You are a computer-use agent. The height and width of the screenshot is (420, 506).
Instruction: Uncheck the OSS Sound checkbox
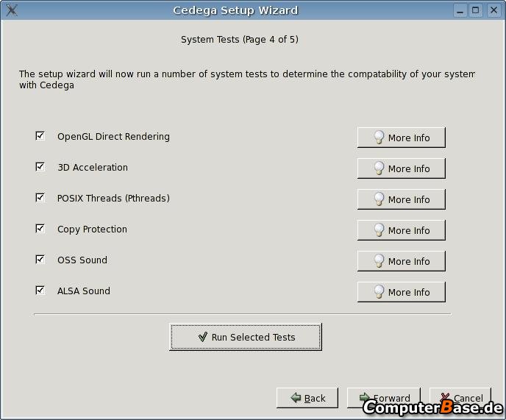point(40,259)
